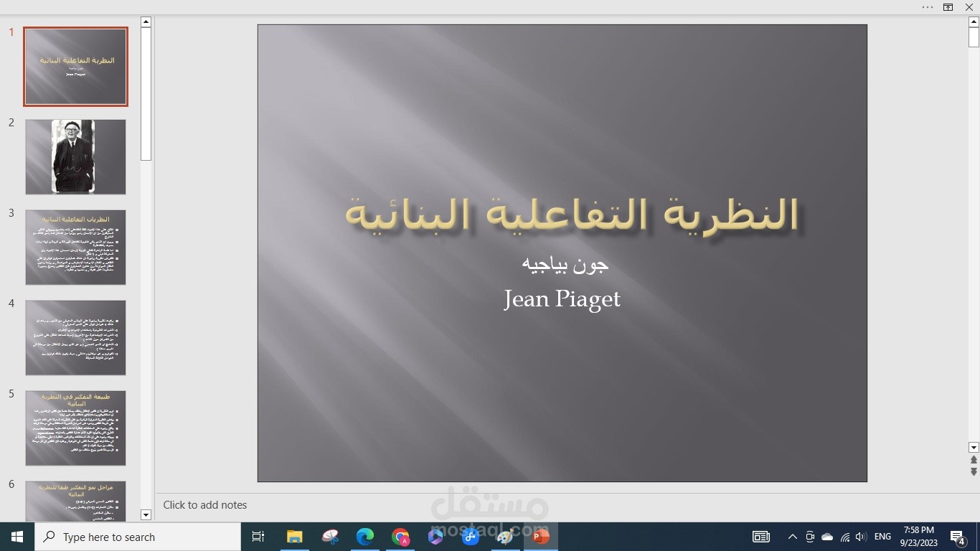
Task: Show hidden system tray icons
Action: [793, 537]
